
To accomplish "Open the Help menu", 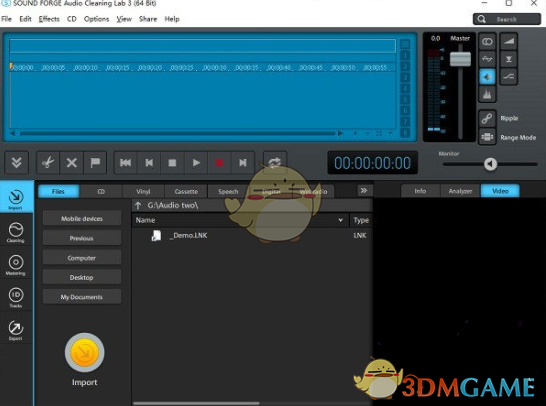I will [172, 19].
